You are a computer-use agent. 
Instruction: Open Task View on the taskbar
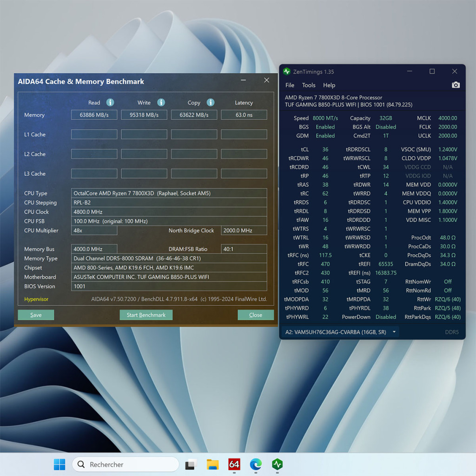[x=191, y=464]
